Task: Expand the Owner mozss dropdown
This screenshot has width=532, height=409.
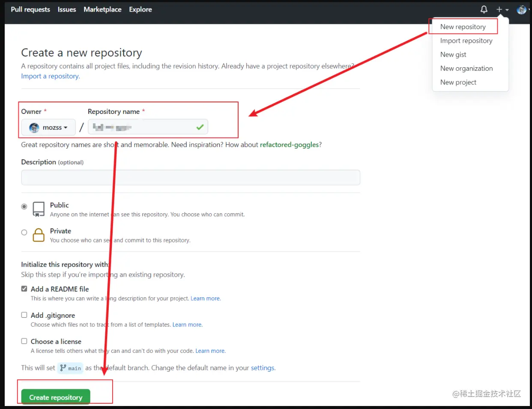Action: tap(48, 127)
